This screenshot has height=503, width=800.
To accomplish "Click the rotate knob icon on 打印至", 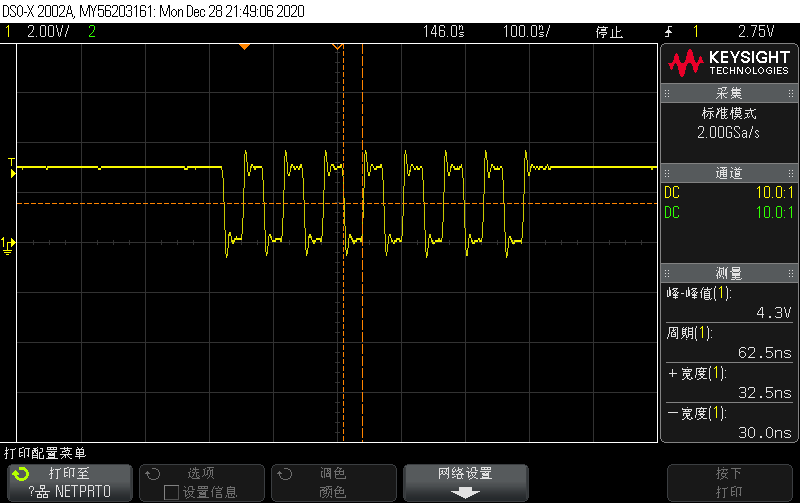I will (x=21, y=474).
